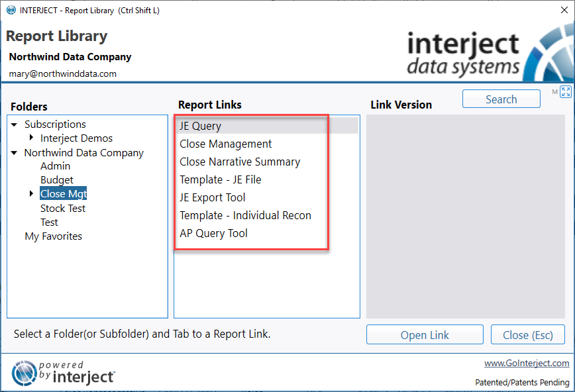Close the Report Library window with X

coord(564,10)
